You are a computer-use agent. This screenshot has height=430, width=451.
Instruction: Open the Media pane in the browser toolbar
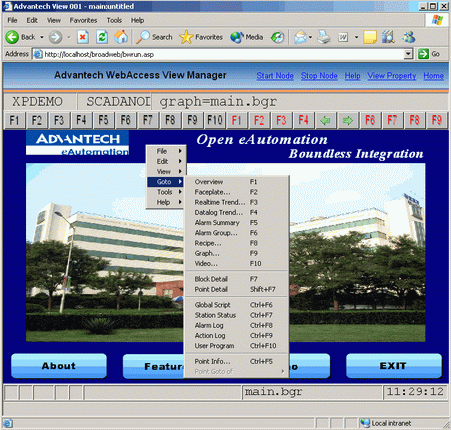pyautogui.click(x=247, y=37)
